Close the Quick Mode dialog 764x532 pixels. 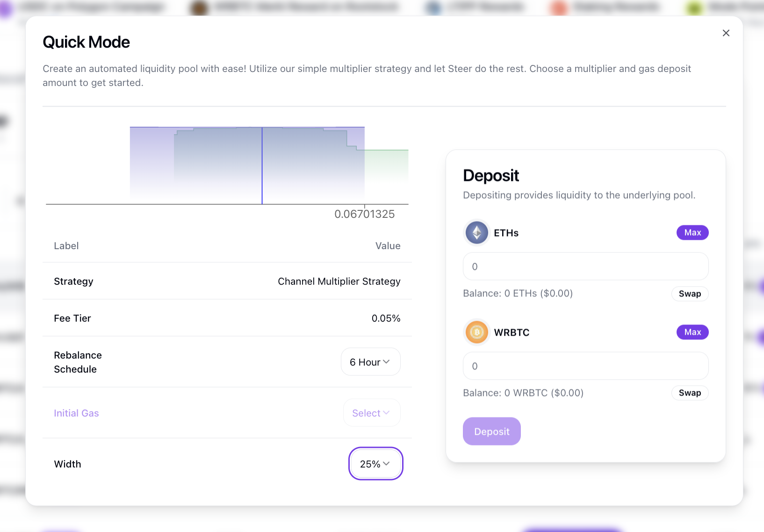coord(726,33)
